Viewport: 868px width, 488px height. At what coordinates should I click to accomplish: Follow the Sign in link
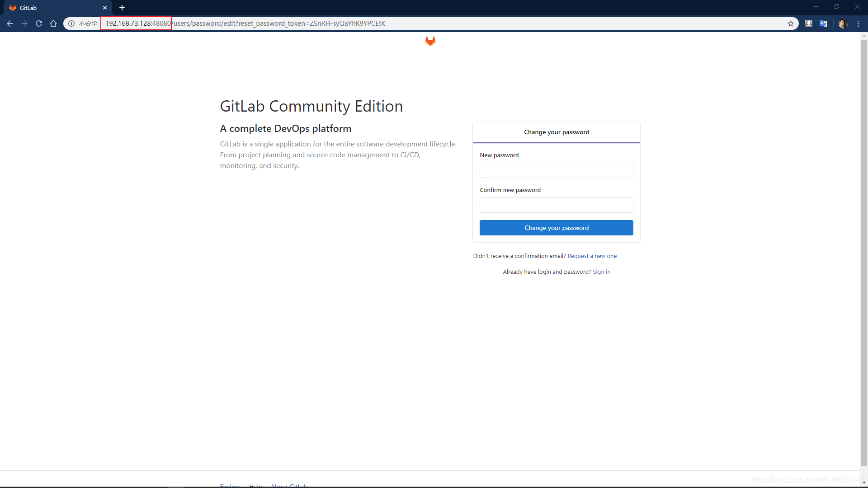tap(602, 272)
